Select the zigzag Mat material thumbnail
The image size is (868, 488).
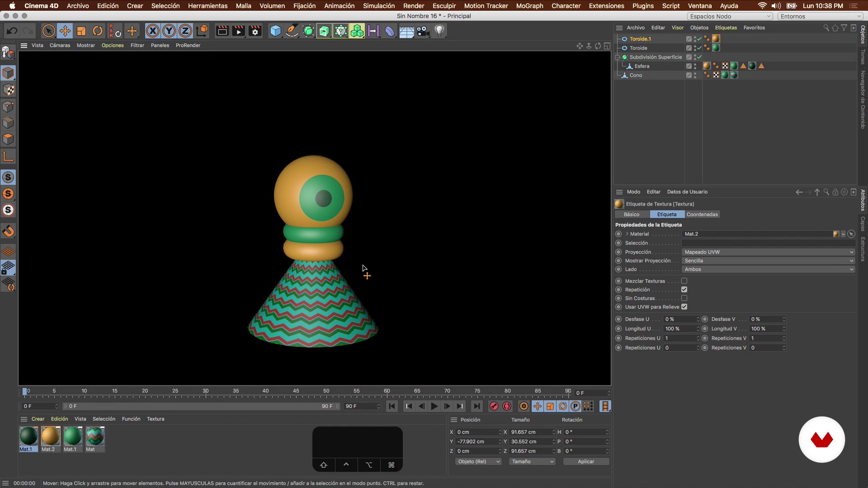[x=95, y=436]
